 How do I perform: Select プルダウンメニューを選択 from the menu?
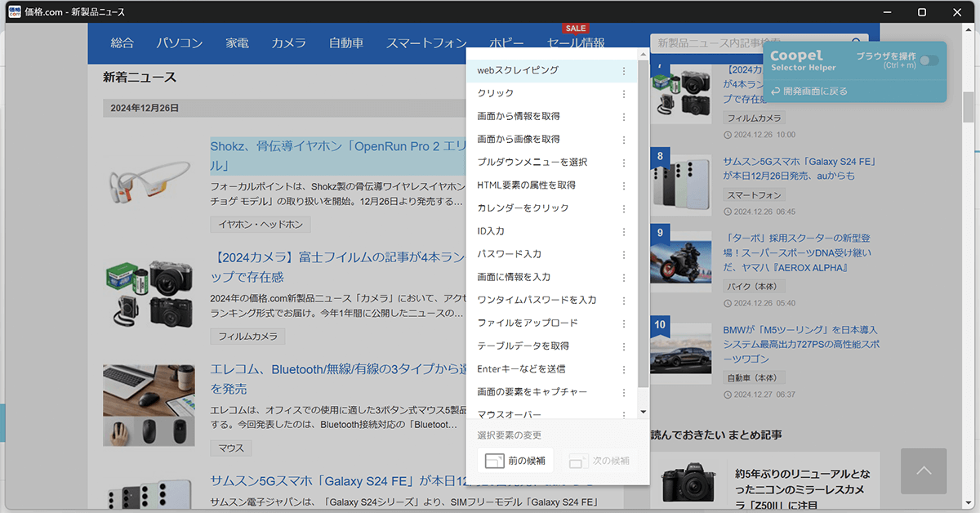click(x=532, y=163)
